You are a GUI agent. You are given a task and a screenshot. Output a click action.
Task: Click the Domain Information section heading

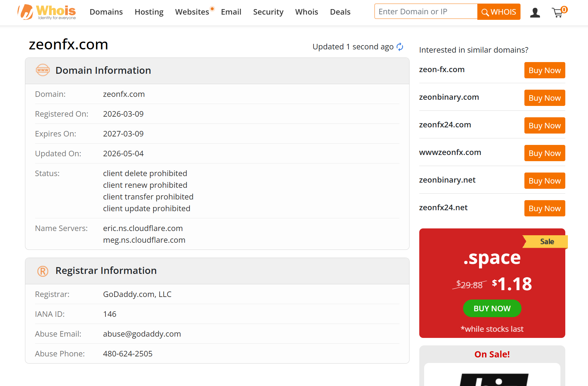103,71
